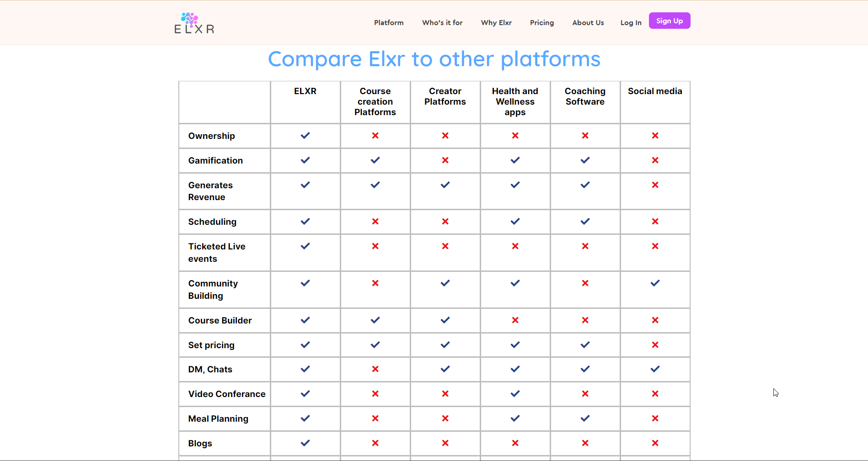Click the Coaching Software checkmark in Gamification row
The image size is (868, 461).
click(585, 160)
